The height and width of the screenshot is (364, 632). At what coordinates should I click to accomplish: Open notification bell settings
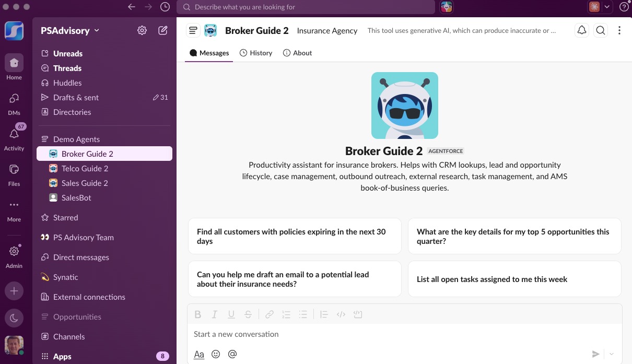coord(581,30)
